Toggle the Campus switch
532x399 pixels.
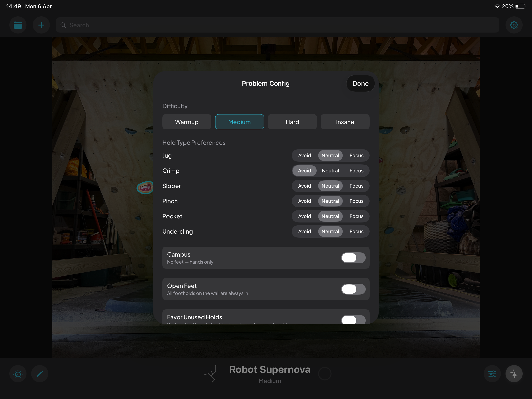(353, 258)
